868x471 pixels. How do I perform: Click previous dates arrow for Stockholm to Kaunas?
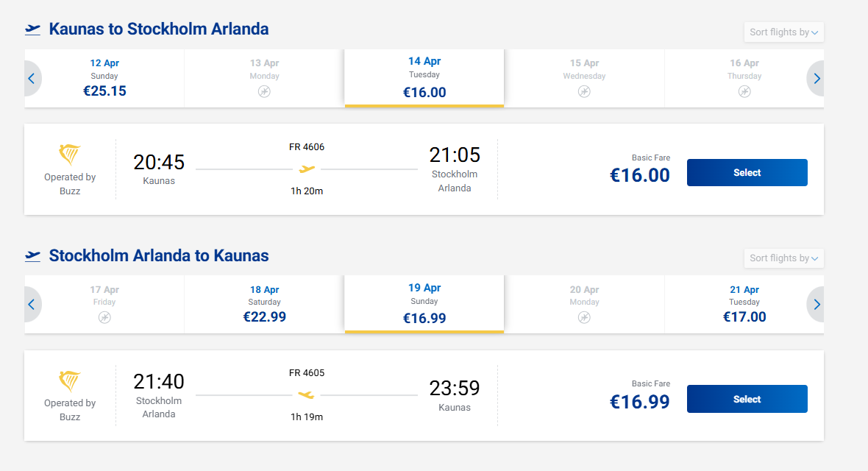coord(32,305)
